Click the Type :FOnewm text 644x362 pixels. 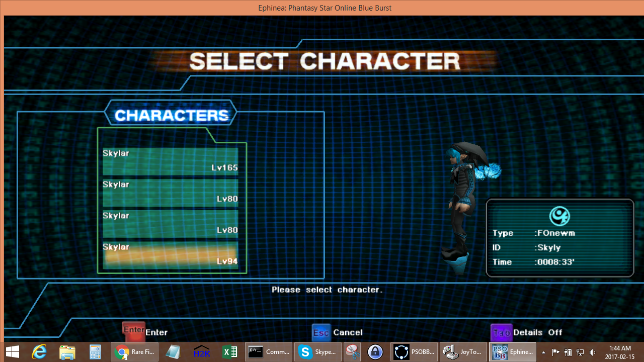[533, 233]
